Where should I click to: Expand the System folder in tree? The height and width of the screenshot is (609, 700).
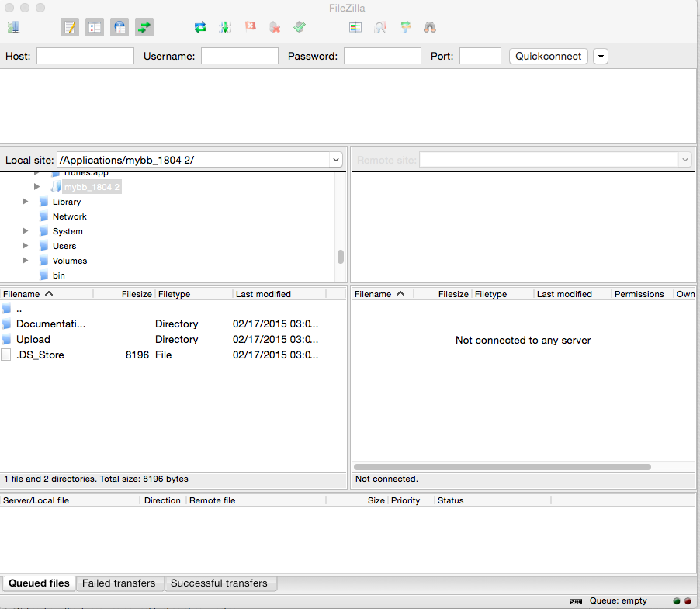click(x=25, y=231)
